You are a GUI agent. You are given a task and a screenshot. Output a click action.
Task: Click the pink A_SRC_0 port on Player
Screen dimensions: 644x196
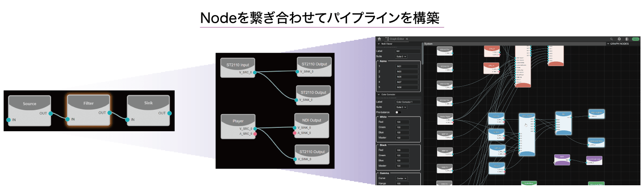coord(255,134)
